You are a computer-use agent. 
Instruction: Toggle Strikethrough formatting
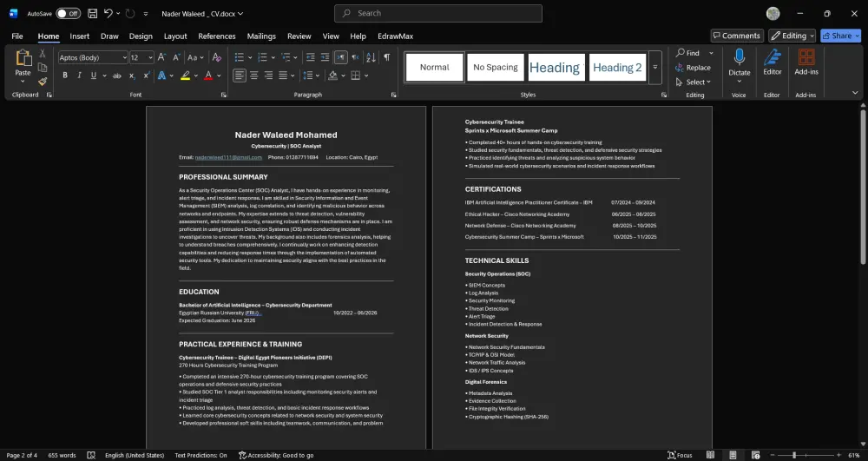tap(117, 76)
